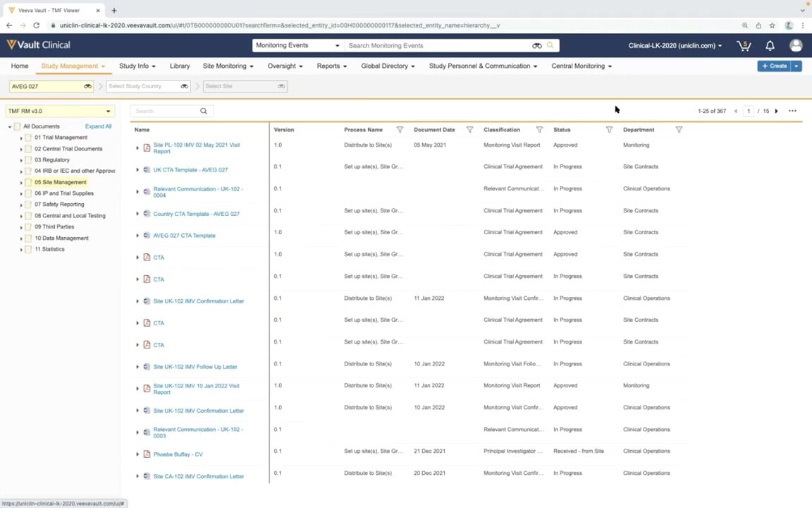Open the Reports menu
812x508 pixels.
(331, 66)
